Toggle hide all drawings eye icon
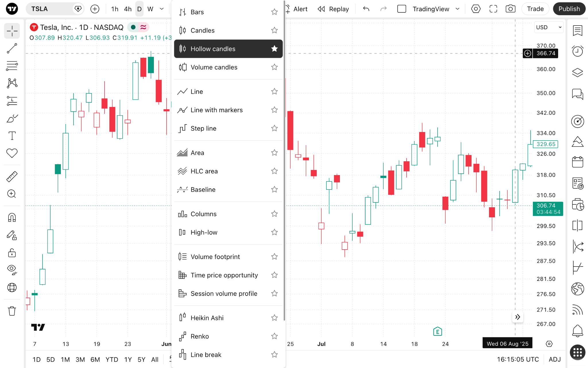The width and height of the screenshot is (588, 368). (x=12, y=270)
